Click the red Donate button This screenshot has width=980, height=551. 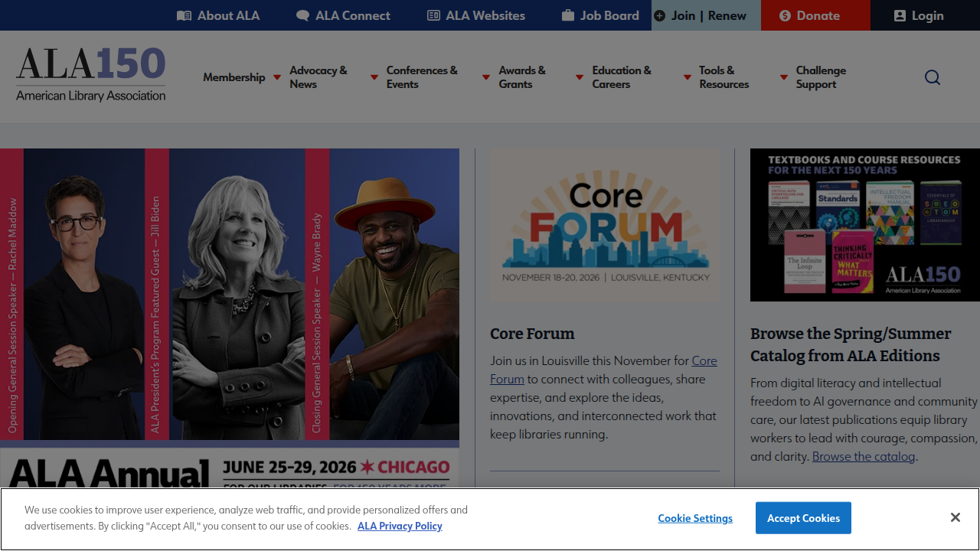815,15
